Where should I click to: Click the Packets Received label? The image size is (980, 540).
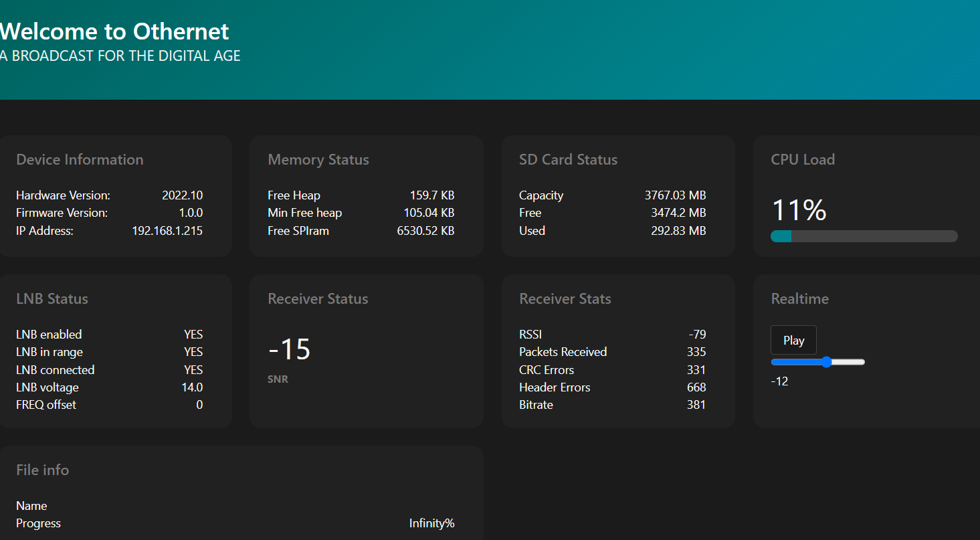point(563,352)
